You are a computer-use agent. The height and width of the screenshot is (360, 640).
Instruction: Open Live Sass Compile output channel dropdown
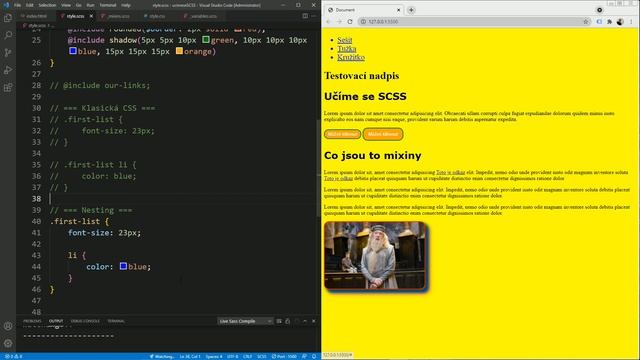[245, 321]
